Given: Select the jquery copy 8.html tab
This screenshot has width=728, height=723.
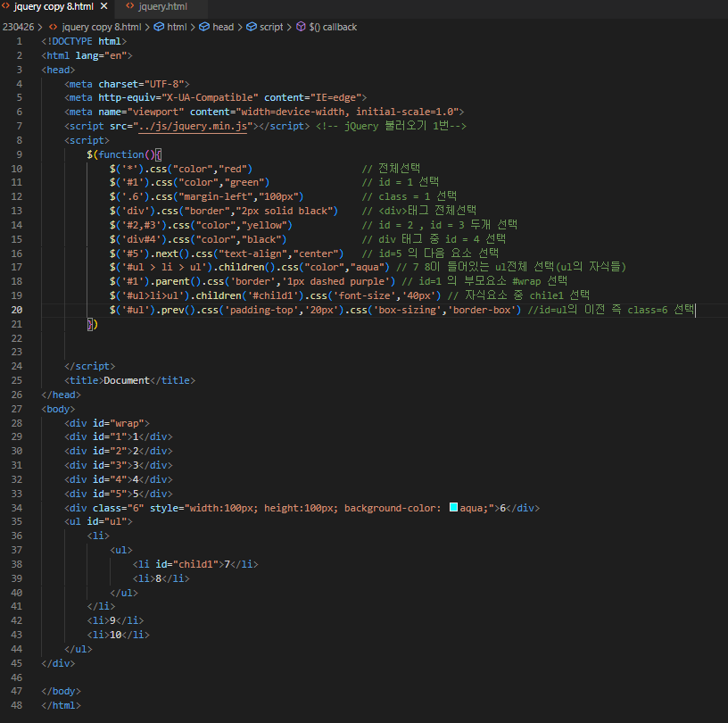Looking at the screenshot, I should [x=54, y=6].
